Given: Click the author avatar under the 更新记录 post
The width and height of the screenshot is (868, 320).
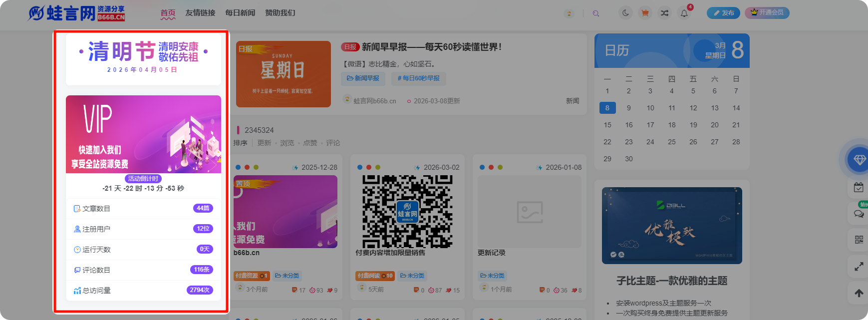Looking at the screenshot, I should (483, 288).
